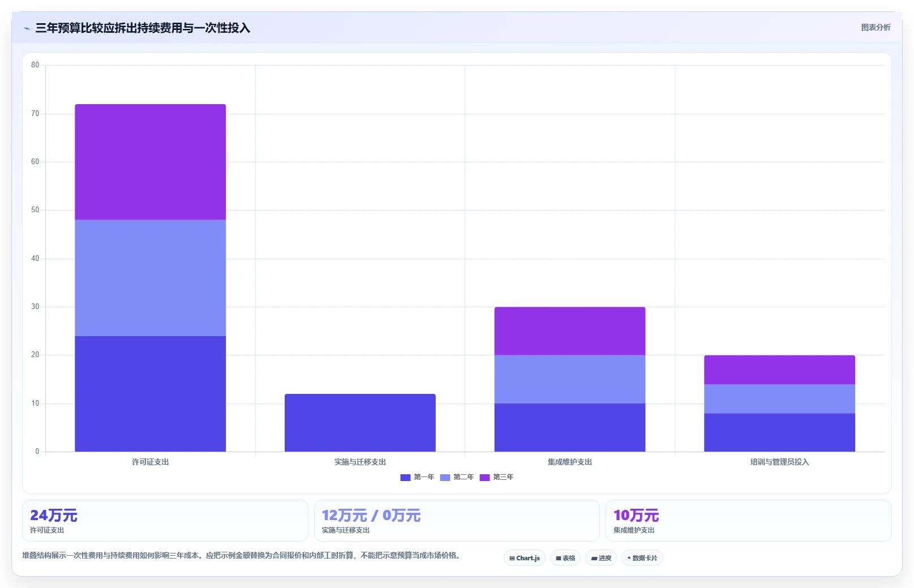
Task: Click the x-axis label 实施与迁移支出 under the chart
Action: pos(360,462)
